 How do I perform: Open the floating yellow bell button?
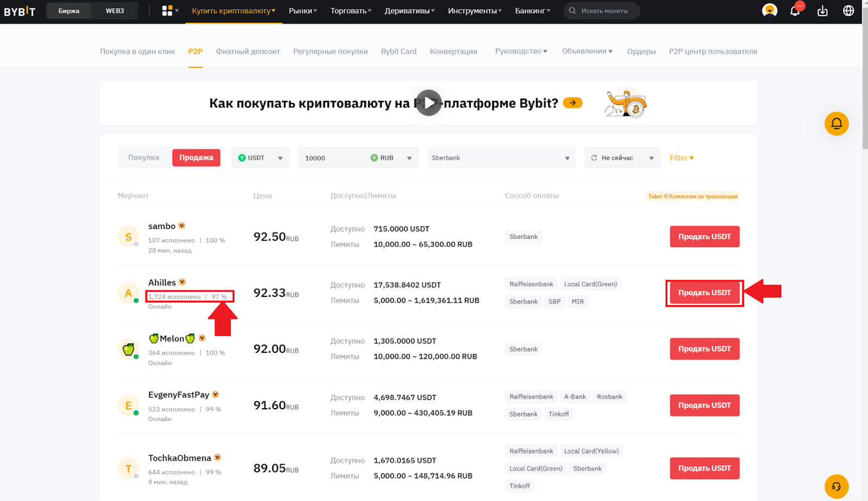tap(837, 124)
